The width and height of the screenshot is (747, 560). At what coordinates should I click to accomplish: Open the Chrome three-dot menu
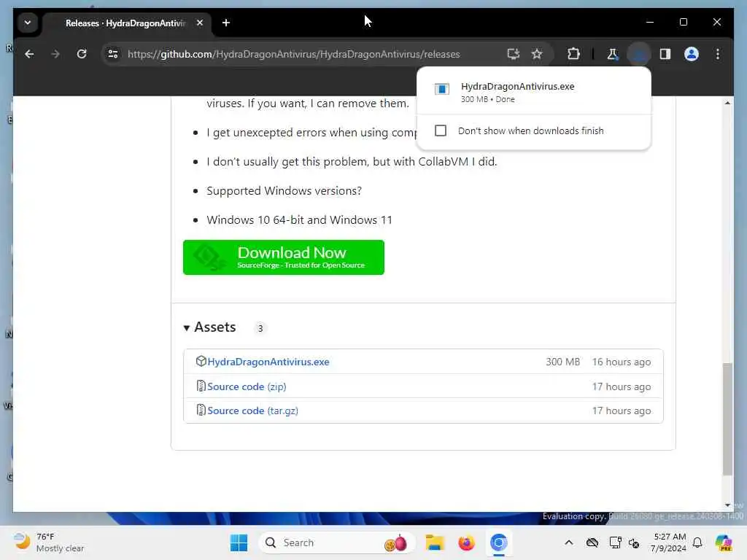coord(718,54)
